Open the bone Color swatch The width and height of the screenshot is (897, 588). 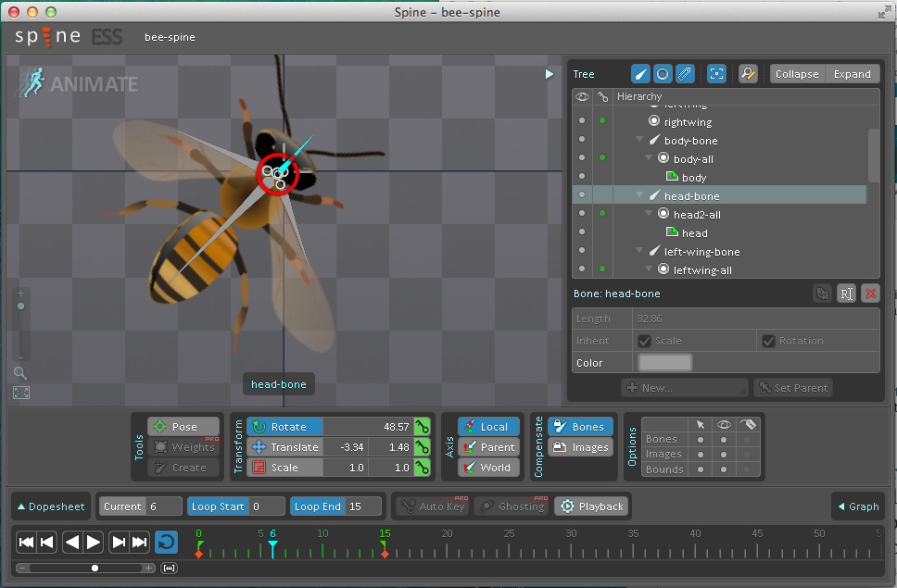tap(664, 363)
